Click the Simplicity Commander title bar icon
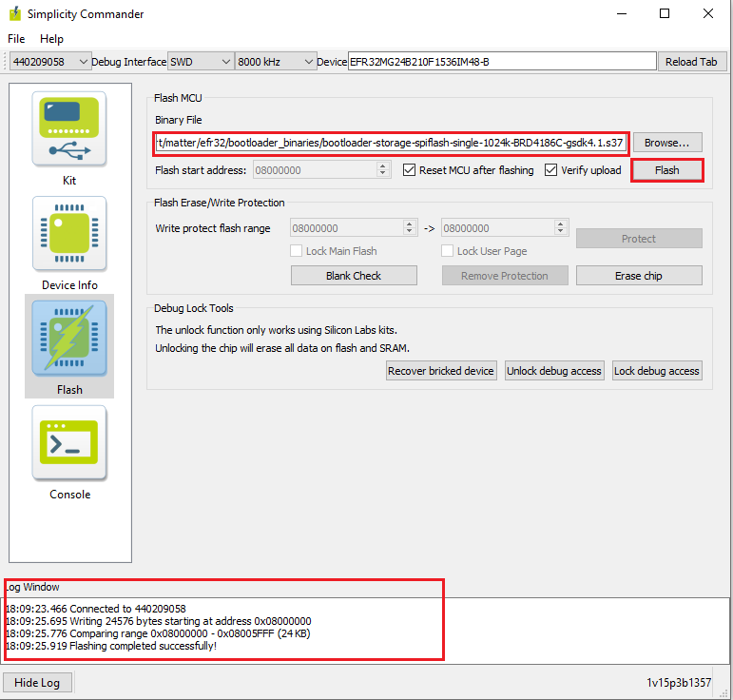 (x=14, y=14)
